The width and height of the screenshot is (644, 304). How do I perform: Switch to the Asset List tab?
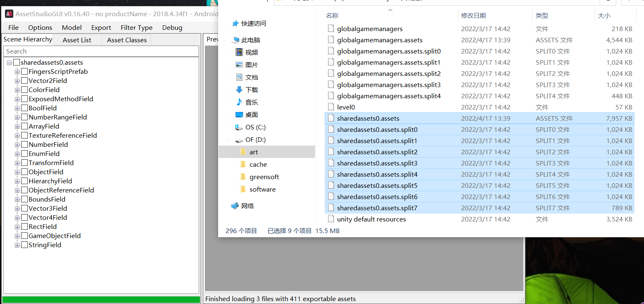pyautogui.click(x=77, y=40)
